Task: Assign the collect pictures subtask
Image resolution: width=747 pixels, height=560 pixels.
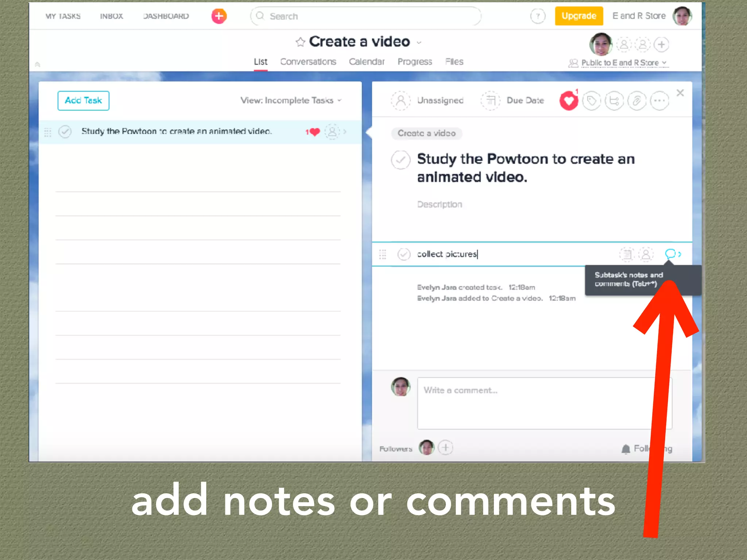Action: pos(646,254)
